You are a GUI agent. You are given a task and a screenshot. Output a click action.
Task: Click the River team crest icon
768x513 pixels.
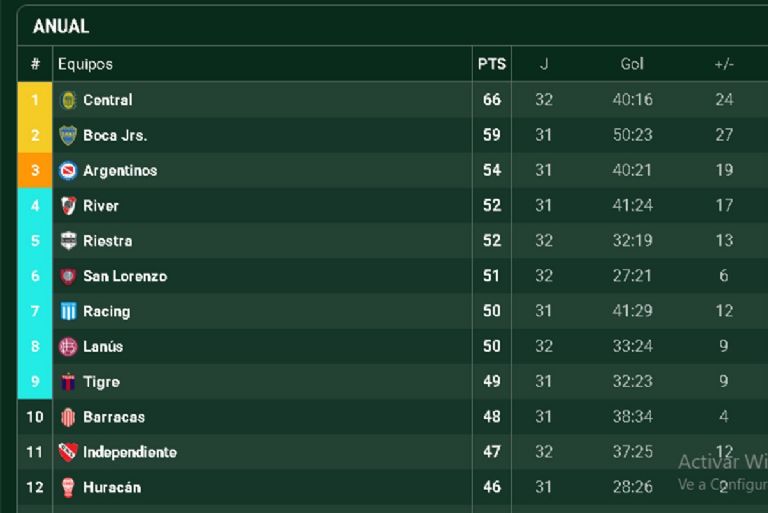tap(68, 206)
